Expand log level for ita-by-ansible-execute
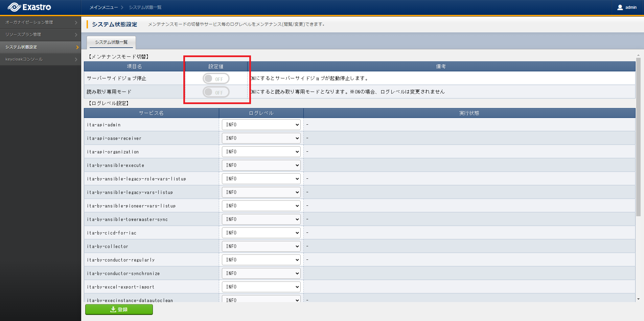Viewport: 644px width, 321px height. (261, 165)
